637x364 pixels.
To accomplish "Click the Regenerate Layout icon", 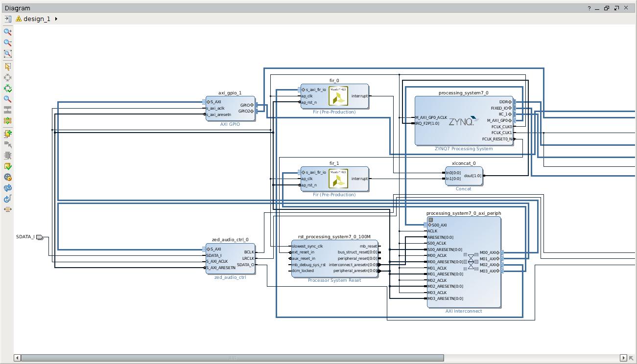I will 8,188.
